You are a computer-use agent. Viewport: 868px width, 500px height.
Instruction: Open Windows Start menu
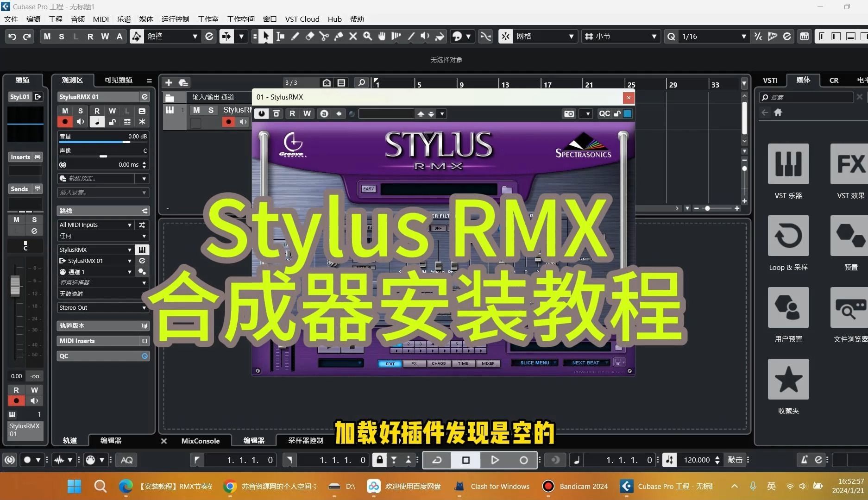pyautogui.click(x=74, y=486)
